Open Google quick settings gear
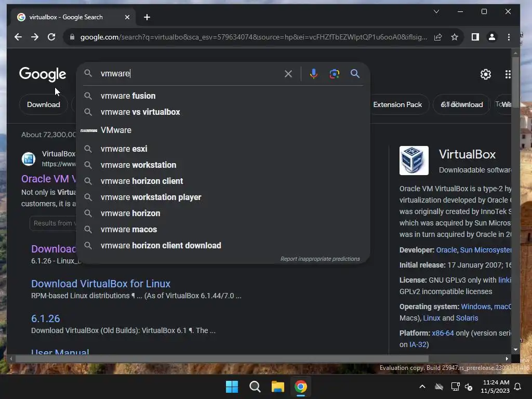This screenshot has width=532, height=399. point(486,74)
